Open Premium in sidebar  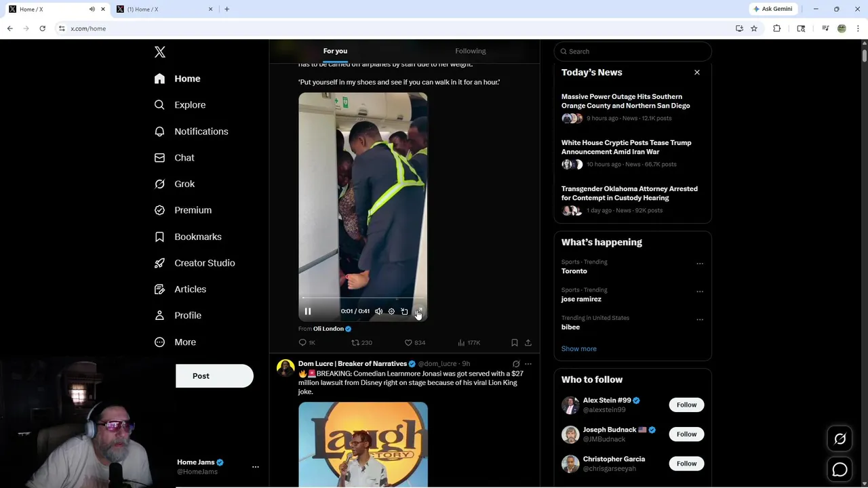[183, 210]
